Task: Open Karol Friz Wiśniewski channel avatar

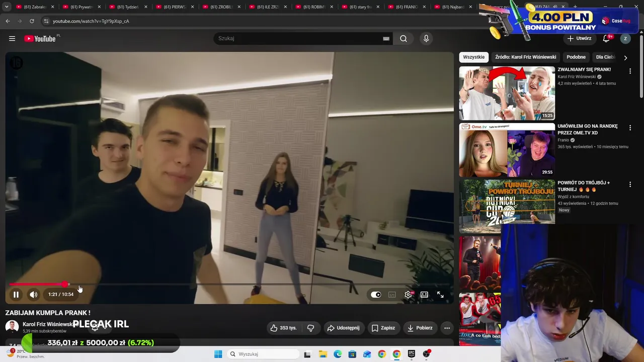Action: 12,327
